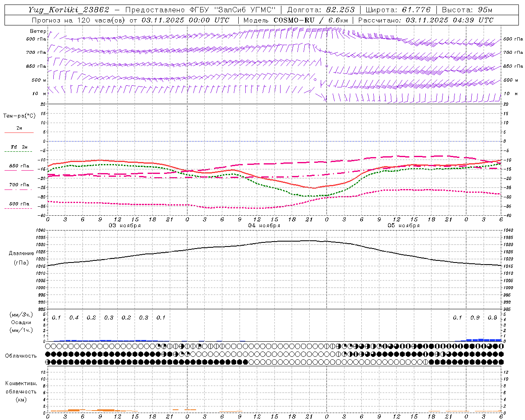This screenshot has height=420, width=525.
Task: Click the 'Конвективн.' convective cloud label
Action: point(21,383)
